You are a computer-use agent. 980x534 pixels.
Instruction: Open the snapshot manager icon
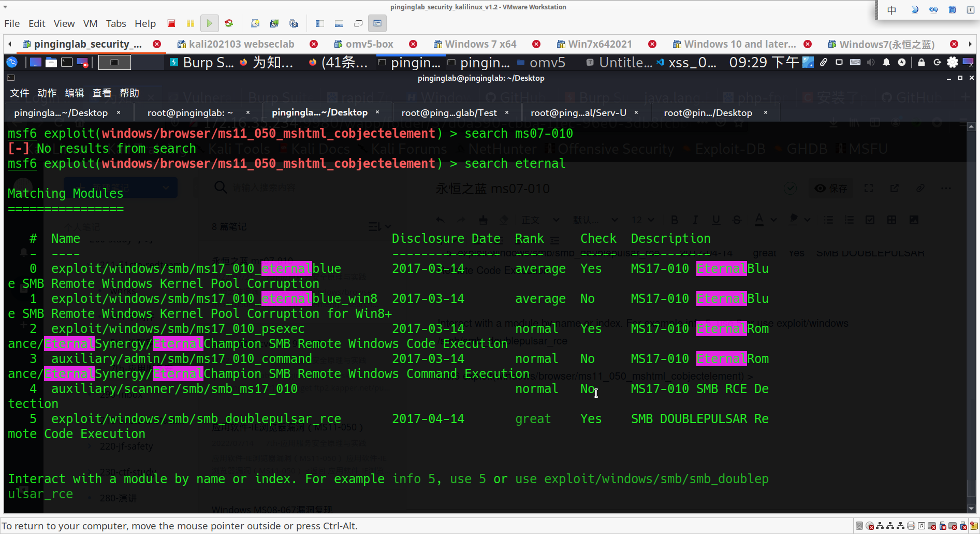(x=294, y=23)
